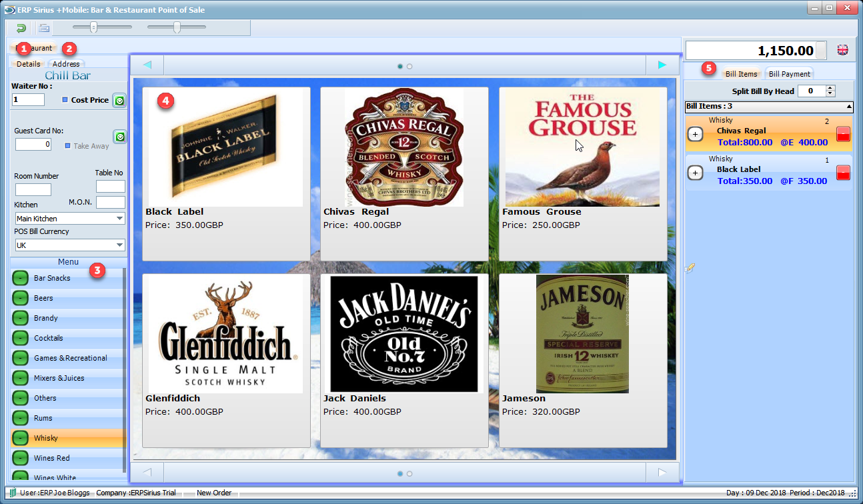Viewport: 863px width, 504px height.
Task: Add Black Label whisky product card
Action: tap(226, 174)
